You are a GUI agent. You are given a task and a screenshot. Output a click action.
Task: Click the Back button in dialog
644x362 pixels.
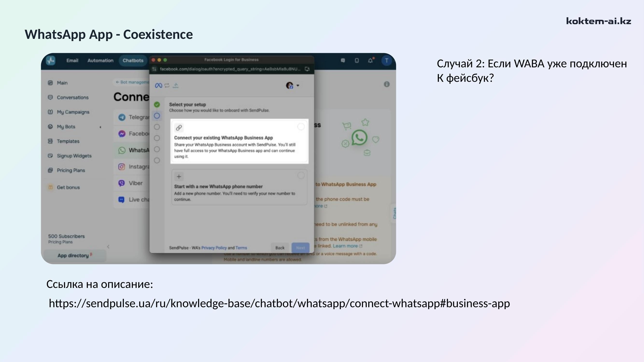pyautogui.click(x=280, y=248)
